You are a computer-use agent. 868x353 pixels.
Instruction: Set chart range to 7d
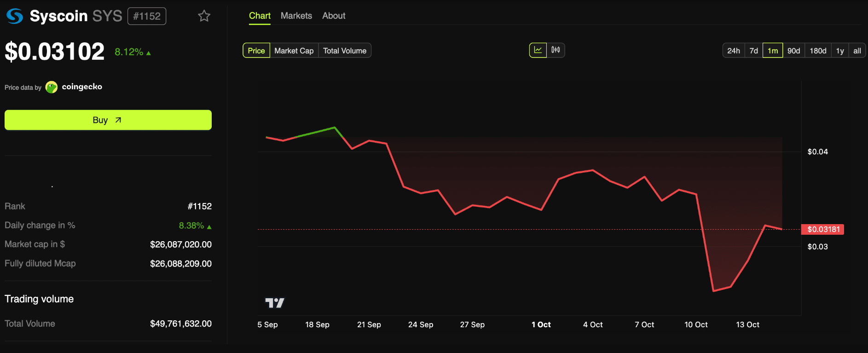753,51
